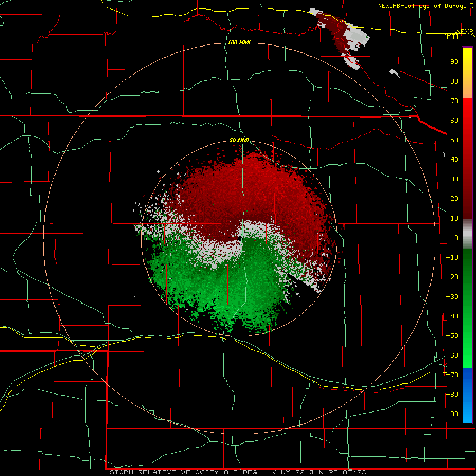The image size is (476, 476).
Task: Click the -10 scale value
Action: click(452, 258)
